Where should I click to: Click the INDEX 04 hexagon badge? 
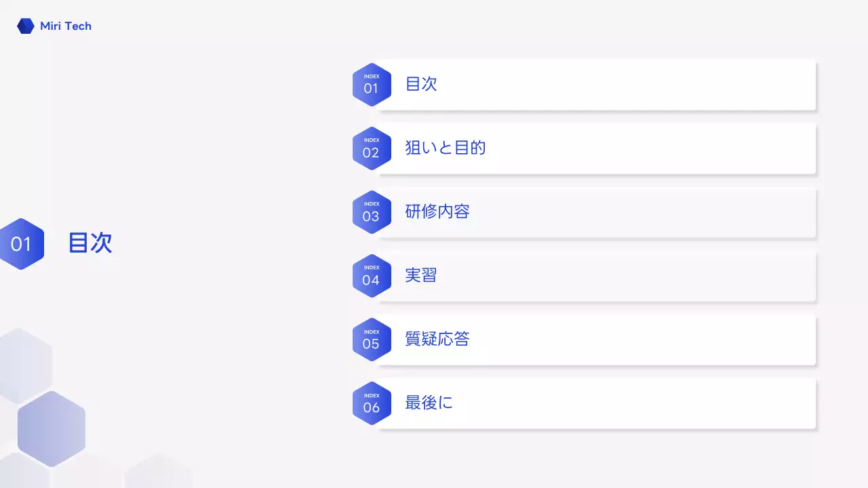(x=372, y=276)
